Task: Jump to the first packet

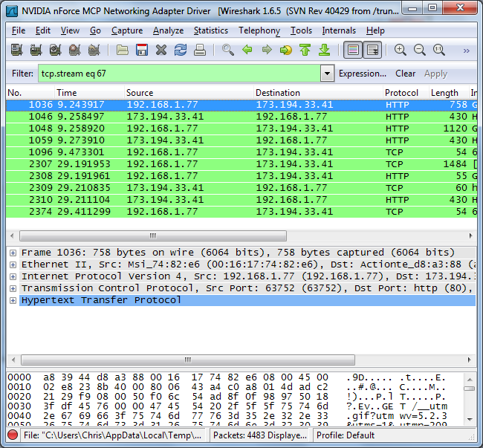Action: pyautogui.click(x=305, y=51)
